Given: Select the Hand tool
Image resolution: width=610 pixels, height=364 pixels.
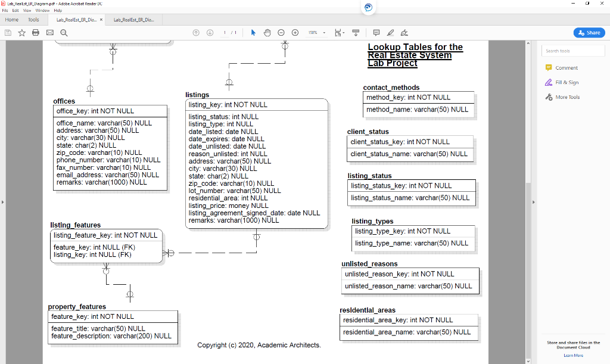Looking at the screenshot, I should pos(266,33).
